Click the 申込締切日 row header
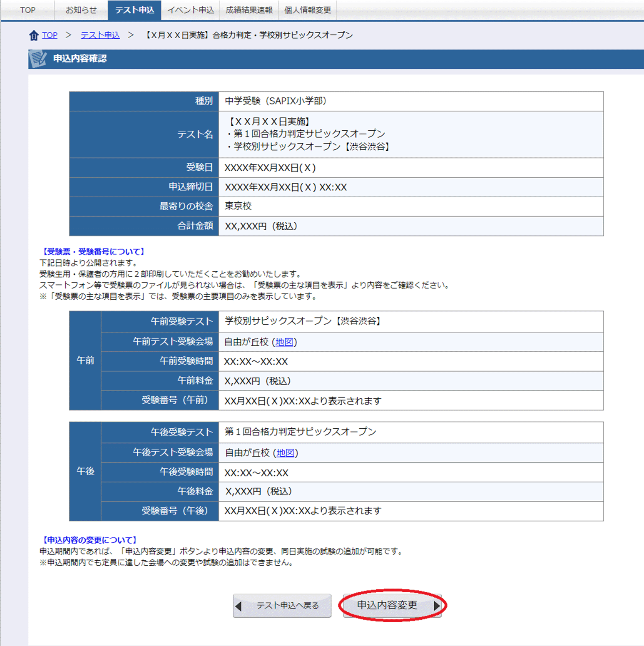 point(144,187)
